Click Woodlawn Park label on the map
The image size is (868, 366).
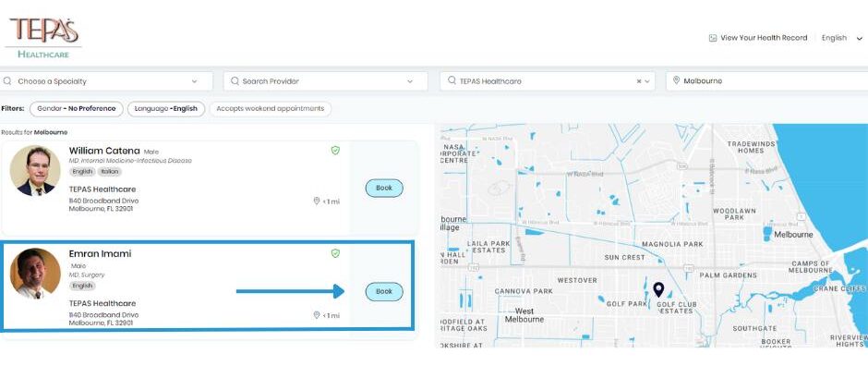pyautogui.click(x=734, y=214)
